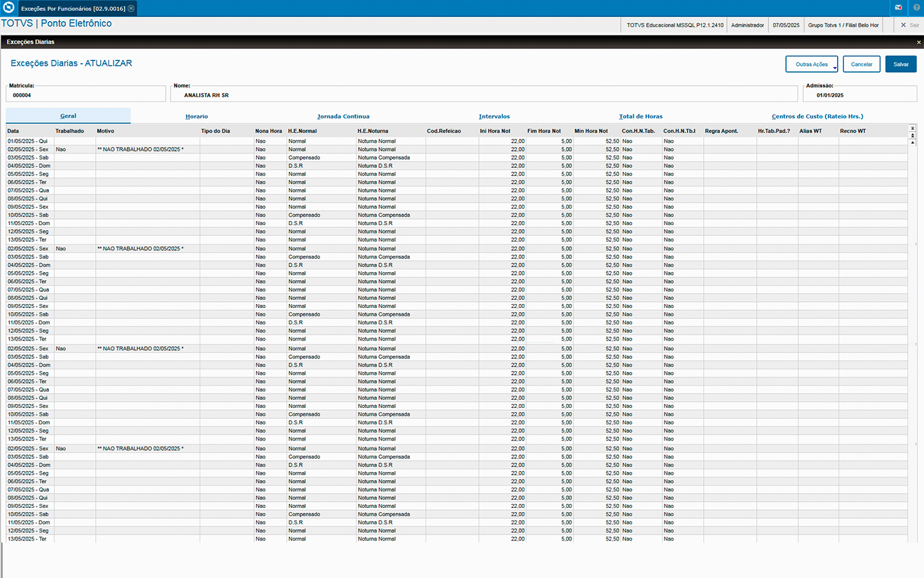Save changes with the Salvar button

tap(900, 65)
